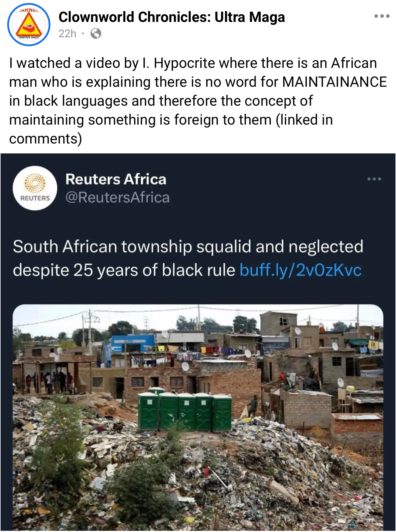This screenshot has width=396, height=532.
Task: Open the township photo
Action: tap(198, 417)
